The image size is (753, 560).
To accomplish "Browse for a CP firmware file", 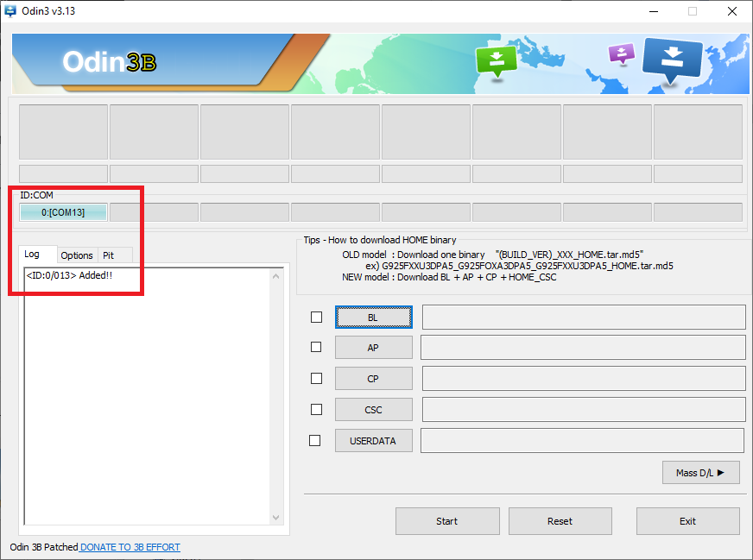I will 374,379.
